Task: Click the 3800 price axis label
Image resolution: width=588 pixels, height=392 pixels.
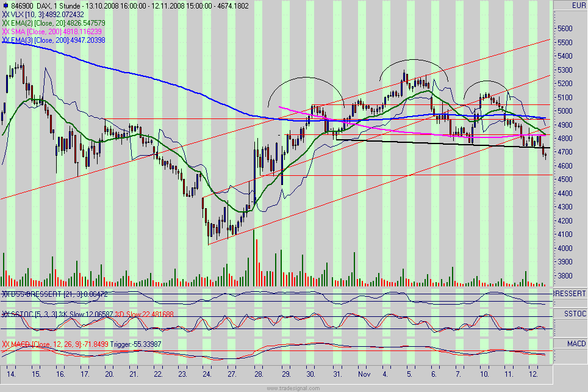Action: (x=565, y=275)
